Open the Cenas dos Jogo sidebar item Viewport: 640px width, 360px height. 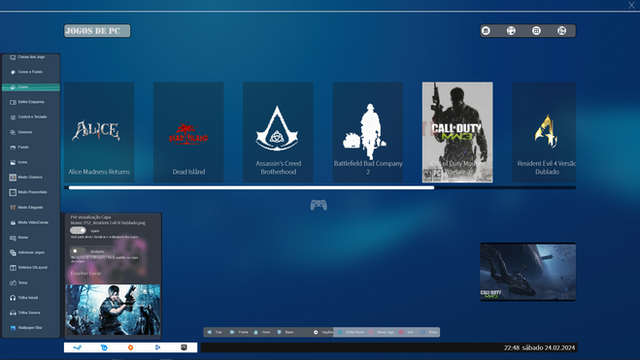31,57
